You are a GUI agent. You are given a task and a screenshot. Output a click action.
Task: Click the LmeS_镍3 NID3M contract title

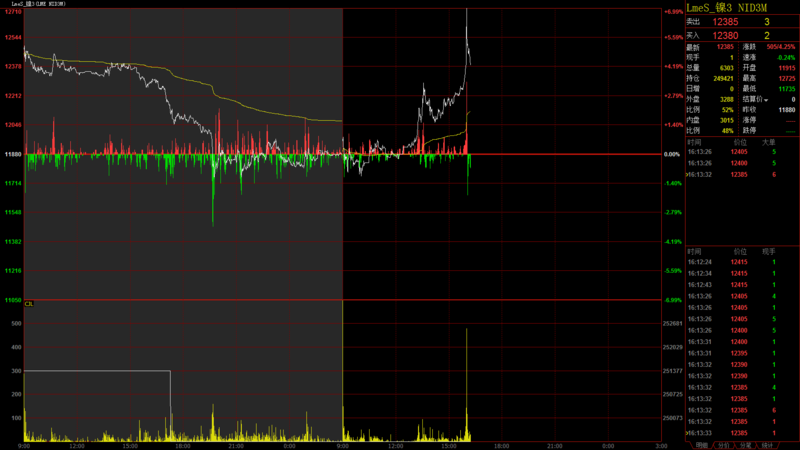click(x=726, y=6)
